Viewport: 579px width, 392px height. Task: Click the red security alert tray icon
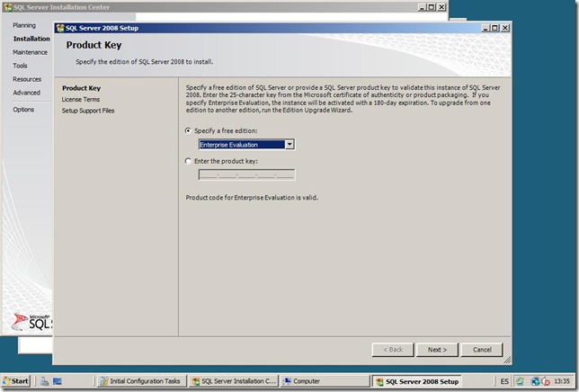[546, 382]
